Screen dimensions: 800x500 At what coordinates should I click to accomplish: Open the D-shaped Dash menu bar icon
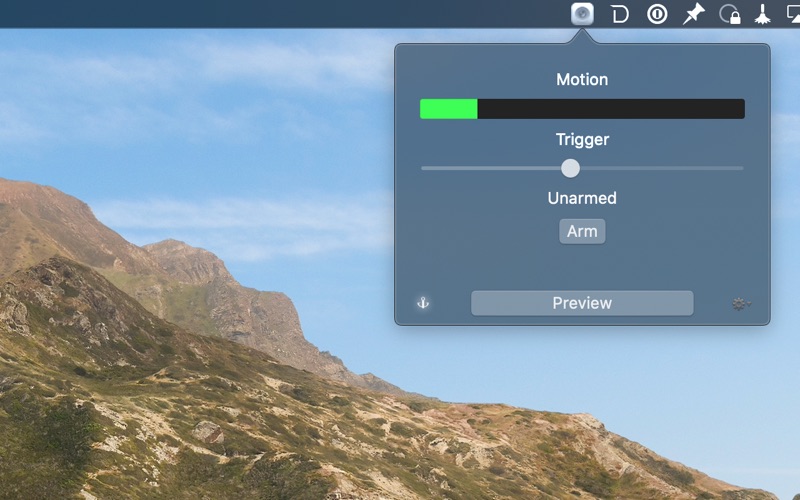click(x=619, y=14)
